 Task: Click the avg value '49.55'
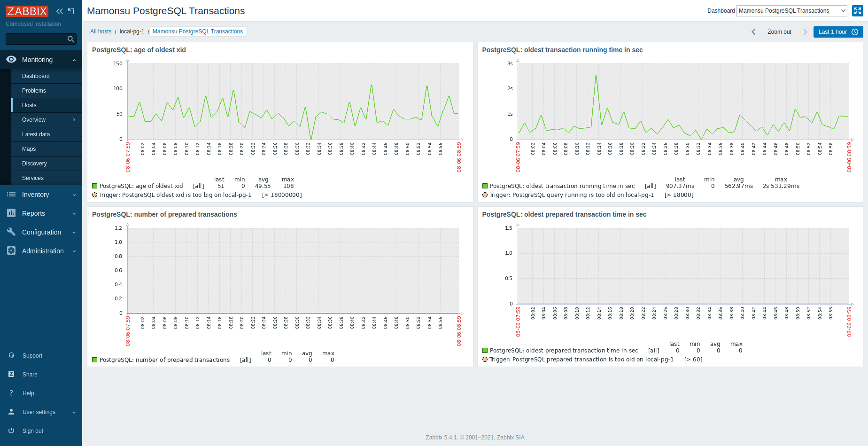tap(263, 186)
